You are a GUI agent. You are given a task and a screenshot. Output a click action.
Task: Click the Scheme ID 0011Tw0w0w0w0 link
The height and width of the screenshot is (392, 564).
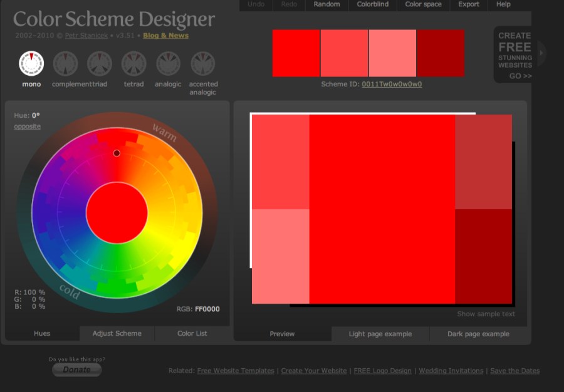point(392,84)
